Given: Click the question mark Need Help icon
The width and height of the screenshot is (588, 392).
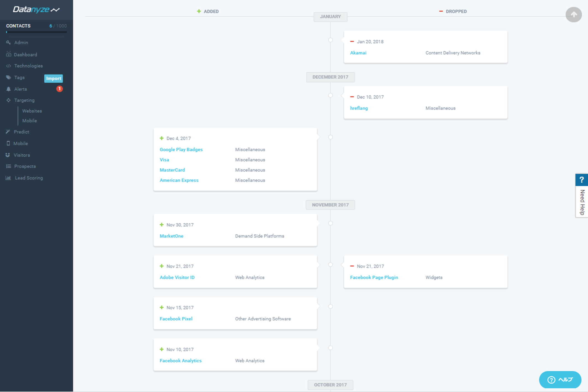Looking at the screenshot, I should point(582,180).
